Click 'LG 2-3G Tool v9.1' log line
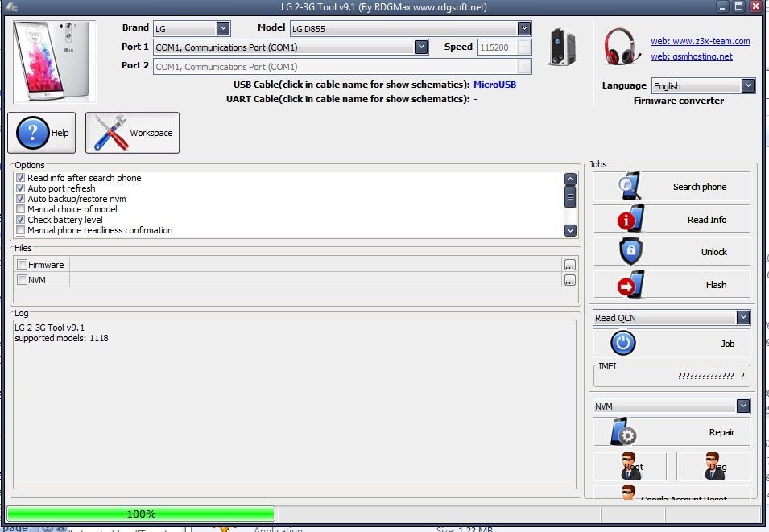This screenshot has width=769, height=532. pyautogui.click(x=49, y=327)
